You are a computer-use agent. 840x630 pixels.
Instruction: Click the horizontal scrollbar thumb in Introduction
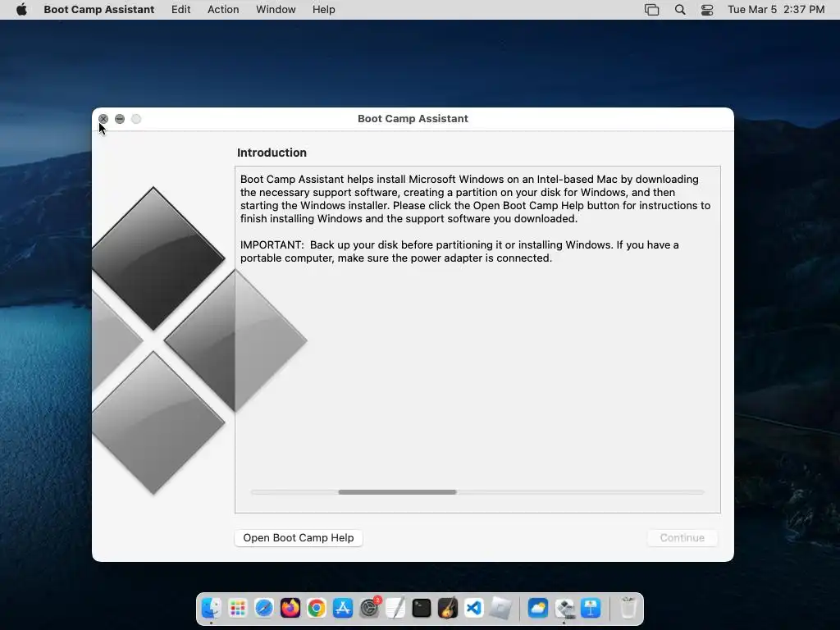pyautogui.click(x=398, y=492)
